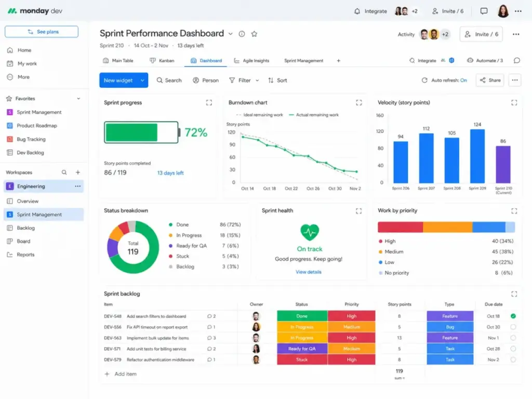The height and width of the screenshot is (399, 532).
Task: Open Bug Tracking board in favorites
Action: [x=31, y=139]
